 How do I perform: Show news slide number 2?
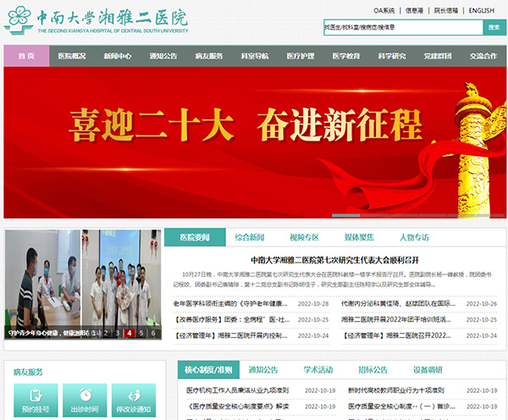(x=106, y=333)
